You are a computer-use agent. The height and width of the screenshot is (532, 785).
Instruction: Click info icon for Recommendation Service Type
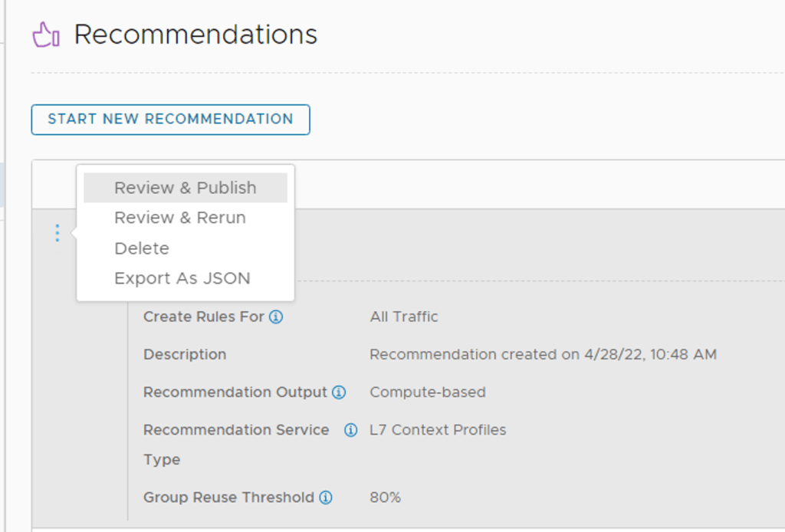point(350,430)
